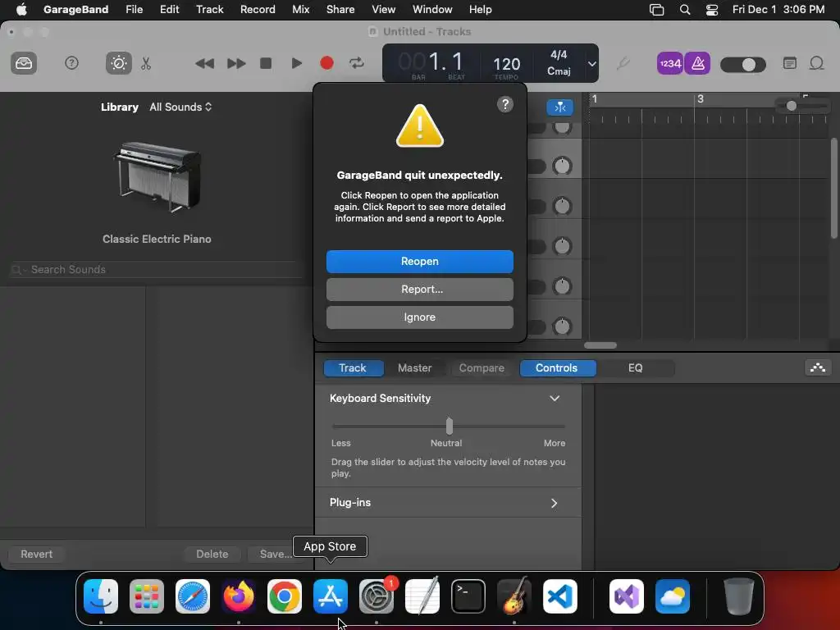Open Finder from the Dock

(101, 596)
